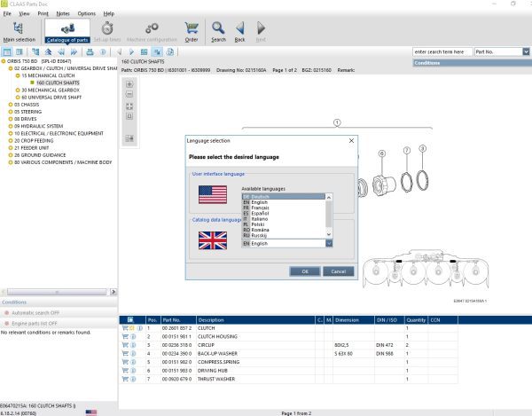The width and height of the screenshot is (532, 416).
Task: Open the Part No. search type dropdown
Action: [x=525, y=52]
